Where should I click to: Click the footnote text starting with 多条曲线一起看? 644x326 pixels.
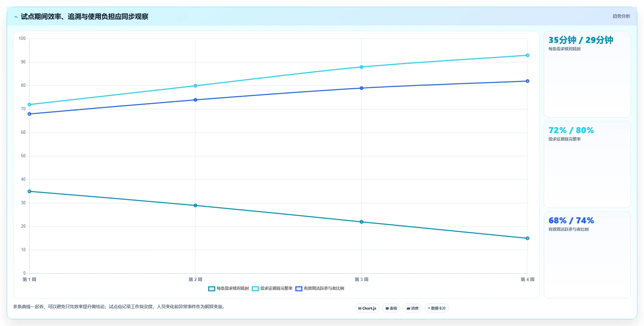click(x=119, y=307)
